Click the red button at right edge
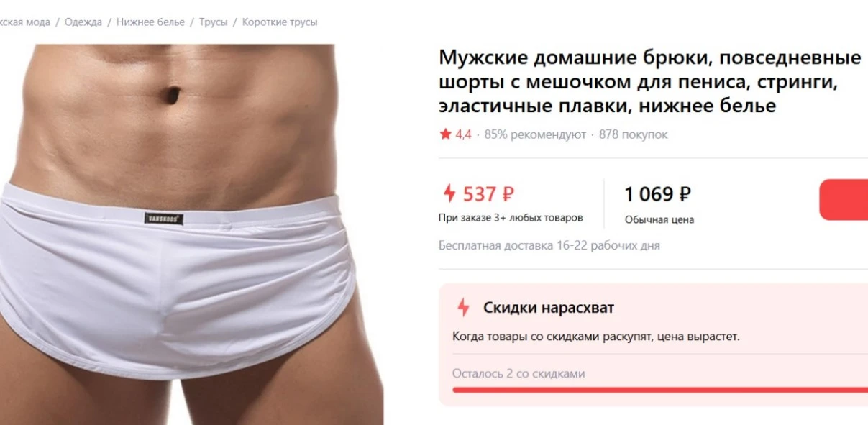Viewport: 868px width, 425px height. [x=844, y=199]
